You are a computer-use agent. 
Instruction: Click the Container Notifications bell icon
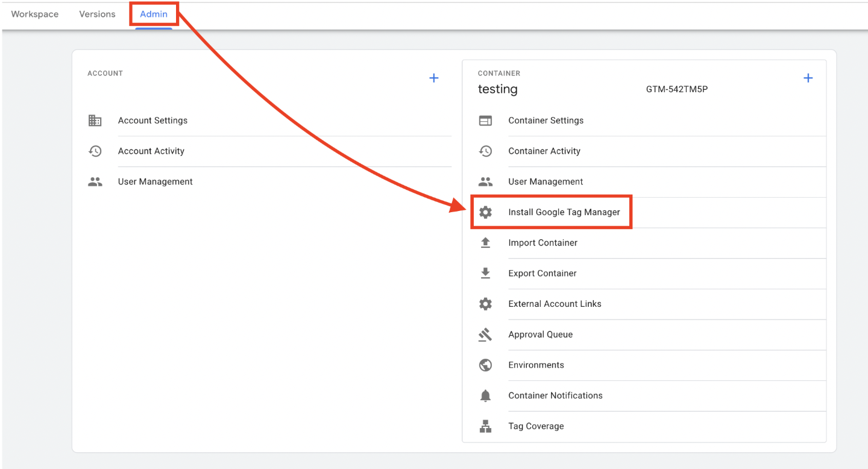click(x=485, y=395)
